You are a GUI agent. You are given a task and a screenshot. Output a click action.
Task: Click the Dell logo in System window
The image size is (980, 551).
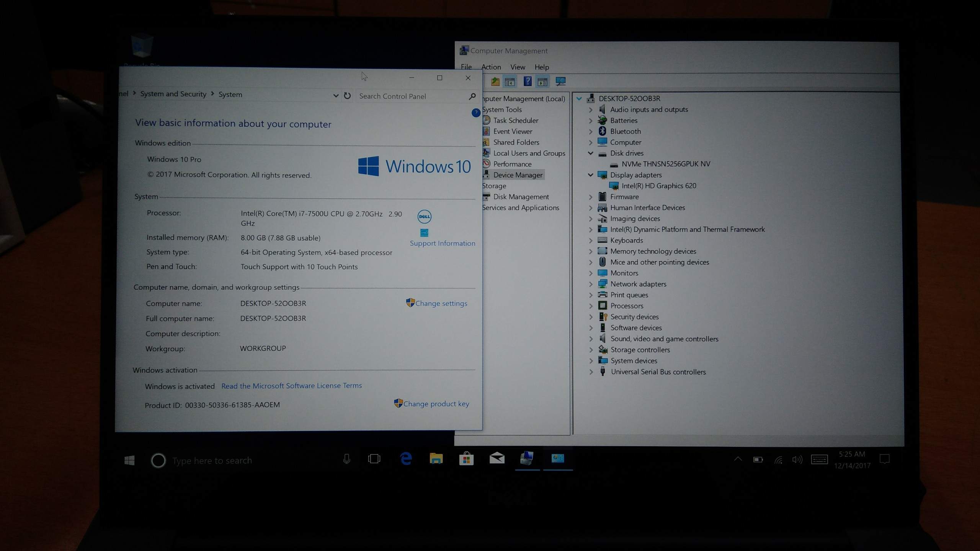point(424,217)
